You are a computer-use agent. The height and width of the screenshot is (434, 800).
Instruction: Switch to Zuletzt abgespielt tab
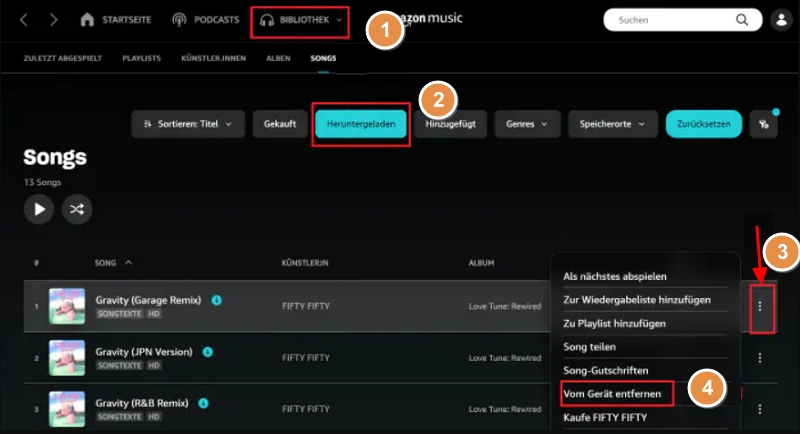(x=63, y=58)
